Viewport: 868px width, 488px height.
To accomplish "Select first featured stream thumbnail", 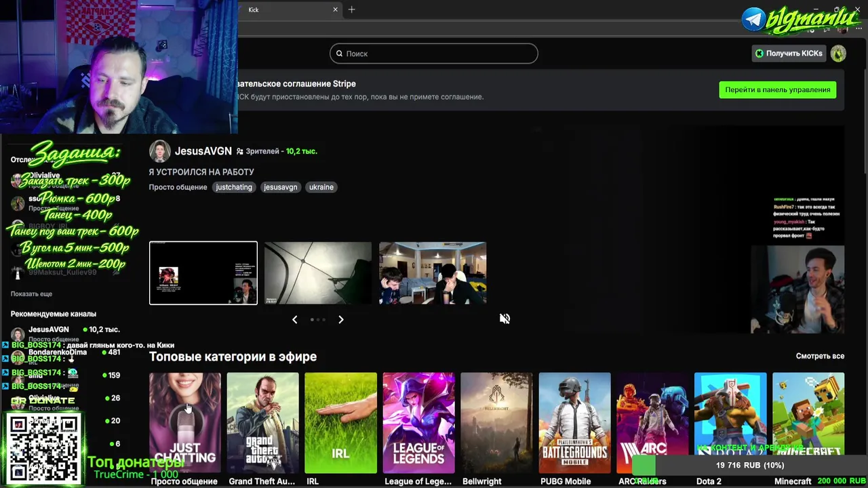I will (203, 273).
